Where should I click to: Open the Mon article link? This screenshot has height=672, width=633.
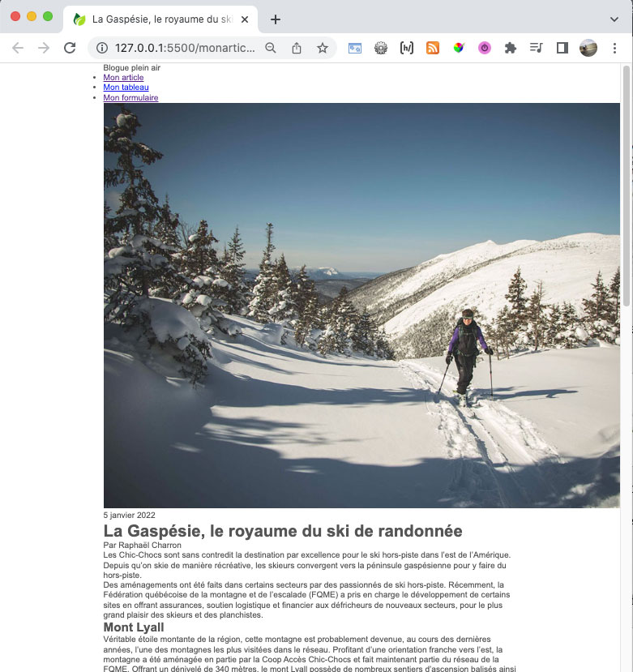[123, 78]
